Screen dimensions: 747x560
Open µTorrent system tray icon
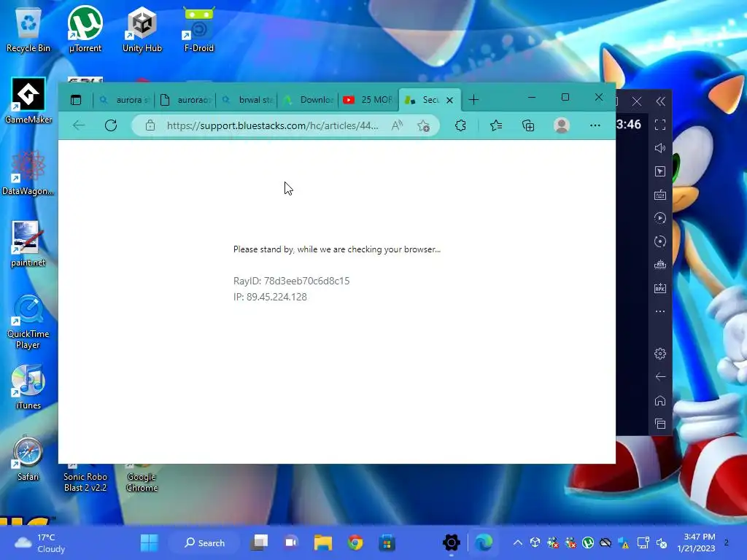(x=588, y=542)
